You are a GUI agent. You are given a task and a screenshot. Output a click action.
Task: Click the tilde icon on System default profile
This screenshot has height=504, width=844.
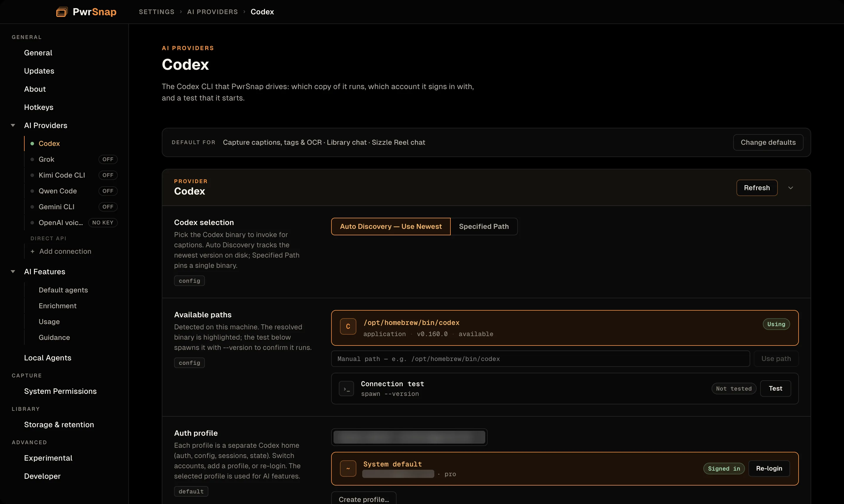[348, 469]
